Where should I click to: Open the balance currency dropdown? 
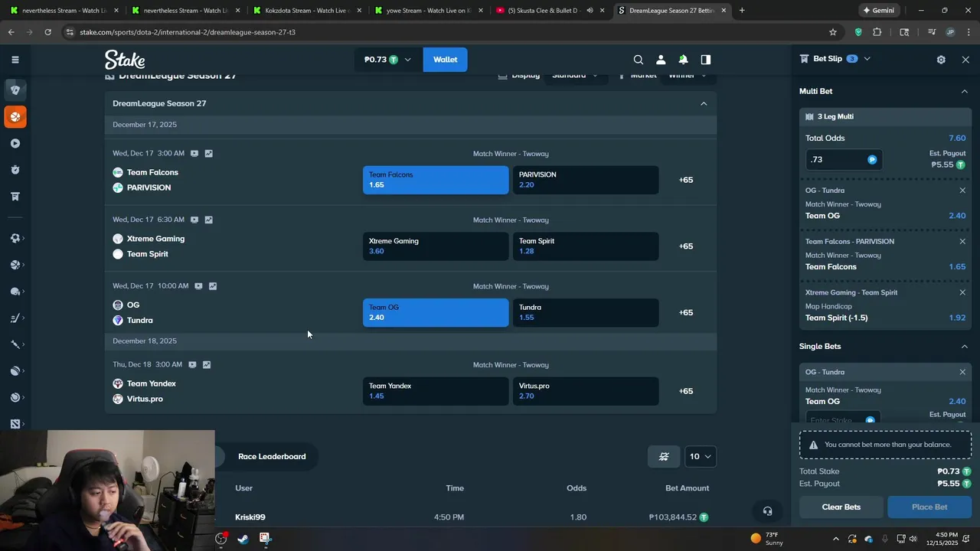click(x=389, y=60)
